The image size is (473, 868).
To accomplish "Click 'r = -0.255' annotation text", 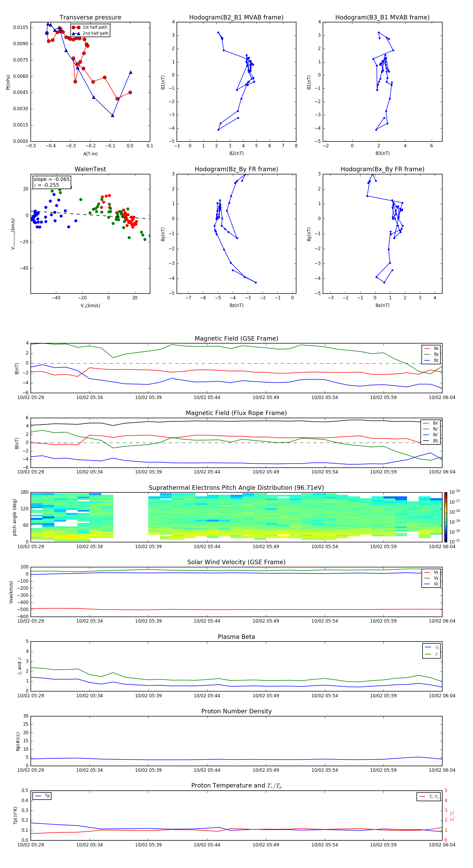I will (x=47, y=185).
